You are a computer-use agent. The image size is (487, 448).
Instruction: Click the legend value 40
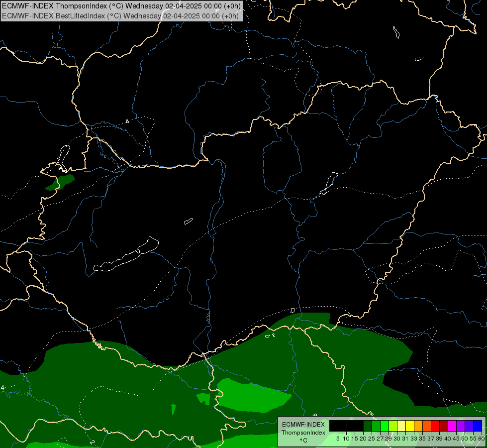point(448,439)
